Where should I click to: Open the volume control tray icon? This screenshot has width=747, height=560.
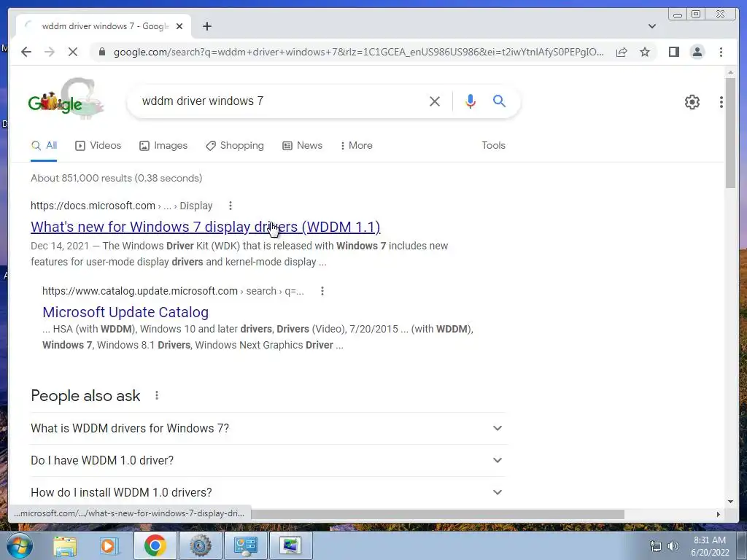click(x=673, y=546)
